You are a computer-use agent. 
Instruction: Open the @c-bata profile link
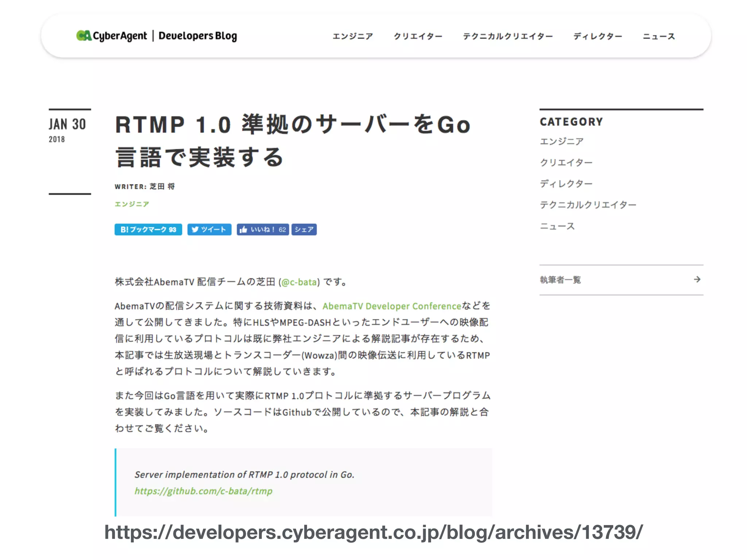click(x=299, y=282)
